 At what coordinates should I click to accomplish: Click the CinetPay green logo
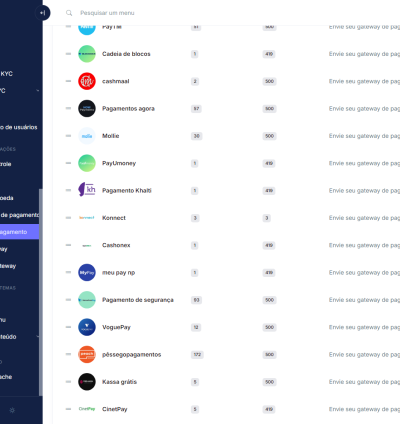87,409
